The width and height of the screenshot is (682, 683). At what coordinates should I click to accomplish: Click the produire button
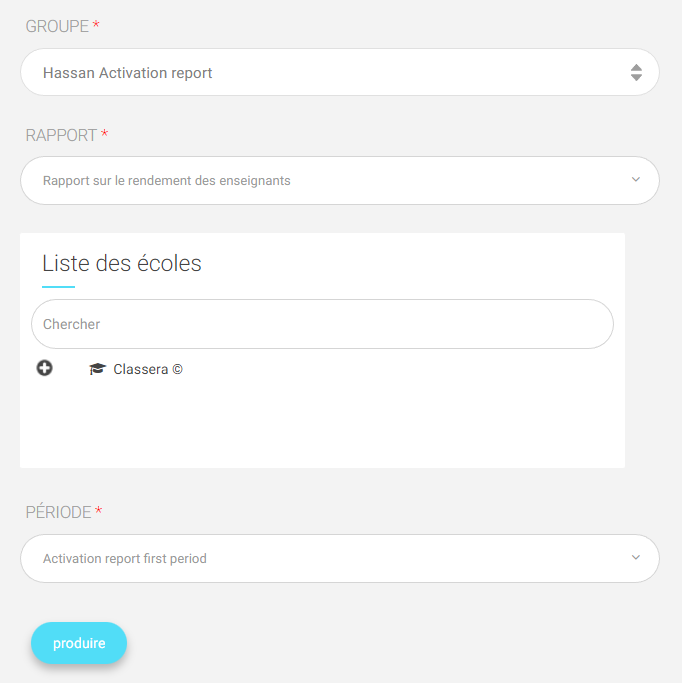point(79,643)
